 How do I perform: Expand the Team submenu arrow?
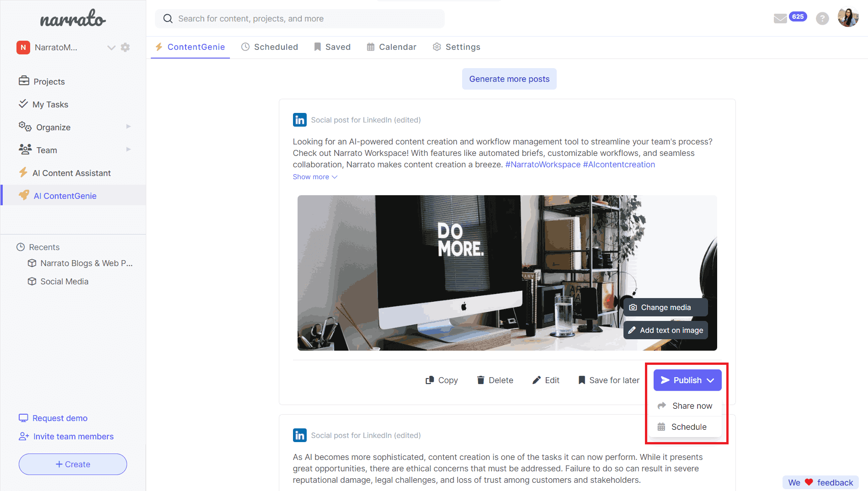point(128,149)
